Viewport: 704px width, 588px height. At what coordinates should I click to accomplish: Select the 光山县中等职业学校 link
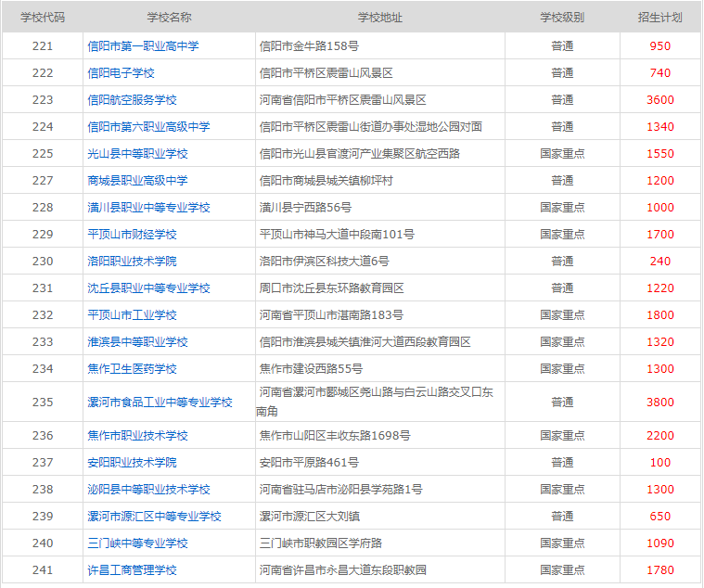[137, 153]
